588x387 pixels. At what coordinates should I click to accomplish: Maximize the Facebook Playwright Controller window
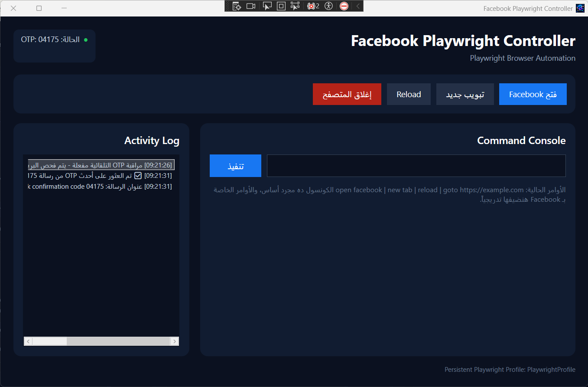point(39,8)
